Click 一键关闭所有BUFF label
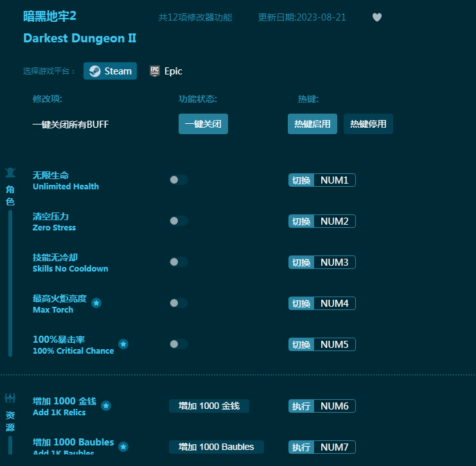 [71, 125]
